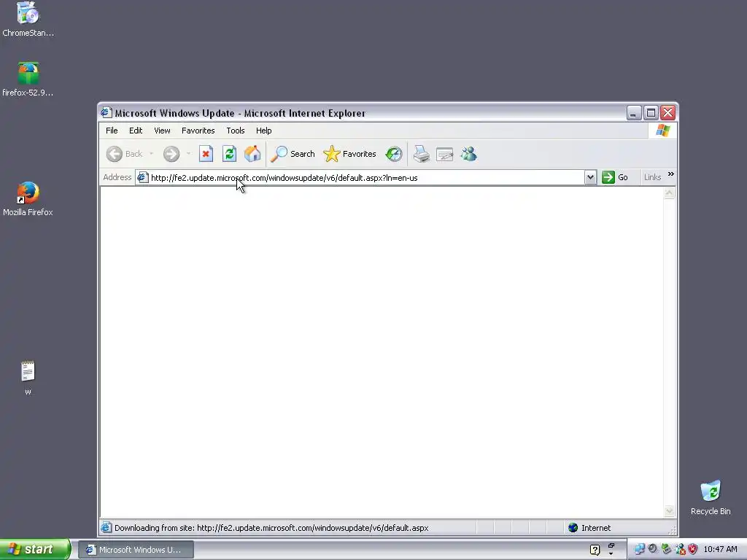Click Internet zone globe in status bar

(573, 528)
